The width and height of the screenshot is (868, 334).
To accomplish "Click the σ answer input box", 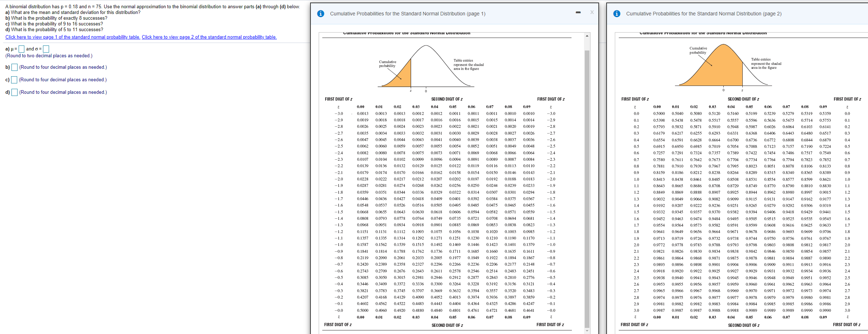I will [x=47, y=49].
